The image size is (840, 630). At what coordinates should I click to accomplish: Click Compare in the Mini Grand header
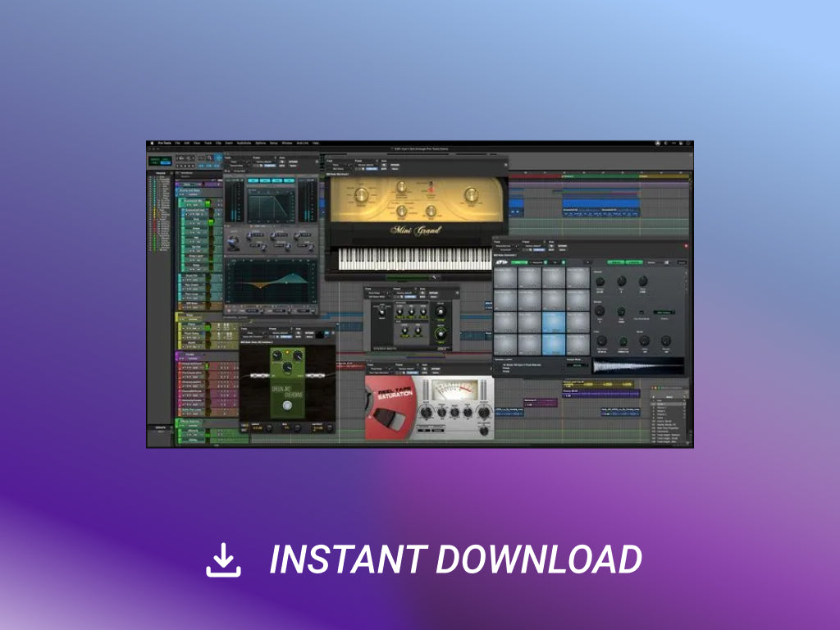(x=373, y=169)
